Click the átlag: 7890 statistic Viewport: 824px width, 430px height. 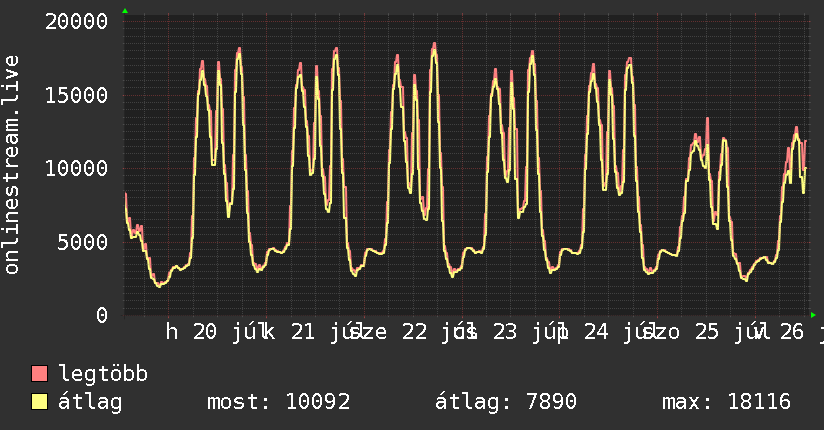click(506, 402)
